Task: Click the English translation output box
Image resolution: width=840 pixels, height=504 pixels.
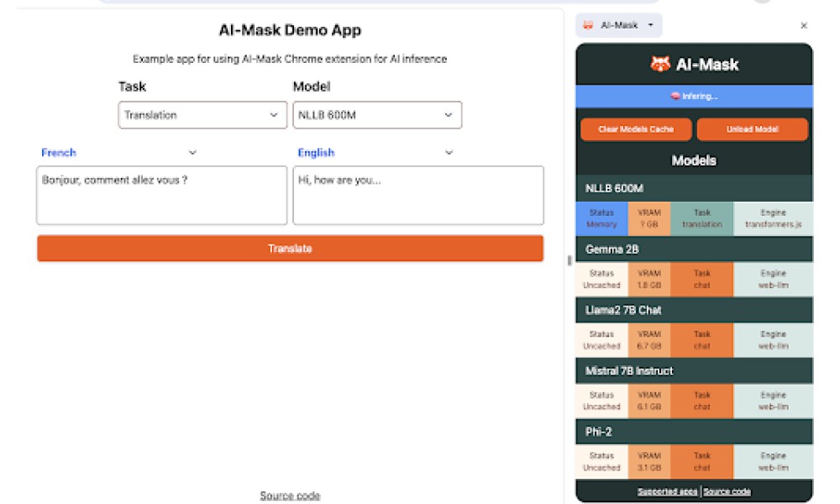Action: pyautogui.click(x=418, y=195)
